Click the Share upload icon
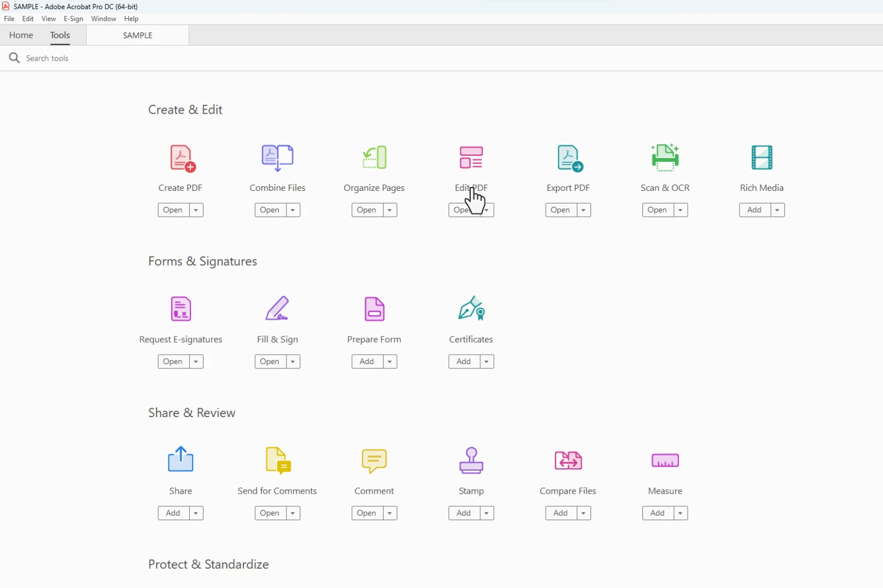Screen dimensions: 883x588 pos(180,459)
